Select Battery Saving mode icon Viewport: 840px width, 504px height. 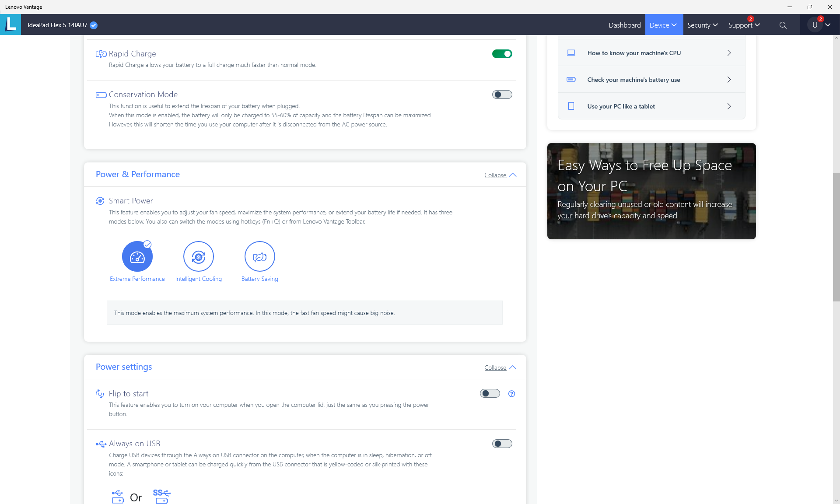[x=259, y=257]
